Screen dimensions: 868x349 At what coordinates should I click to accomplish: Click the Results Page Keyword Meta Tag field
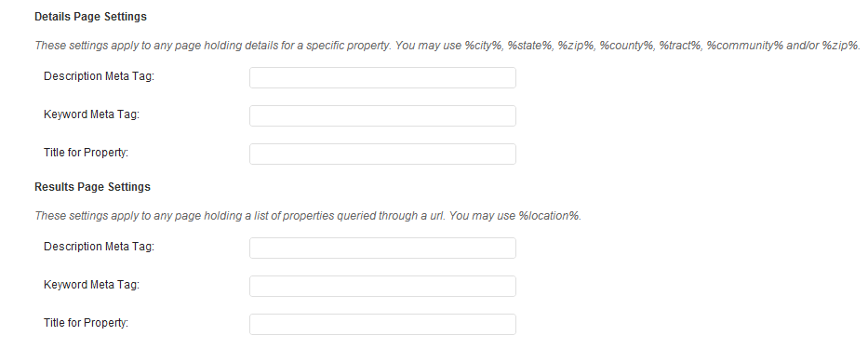coord(382,286)
